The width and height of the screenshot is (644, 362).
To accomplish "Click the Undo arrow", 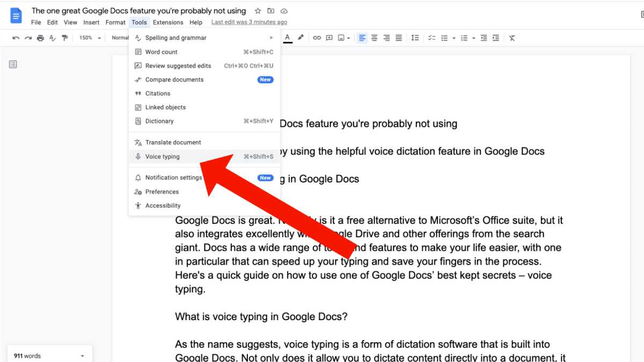I will point(16,38).
